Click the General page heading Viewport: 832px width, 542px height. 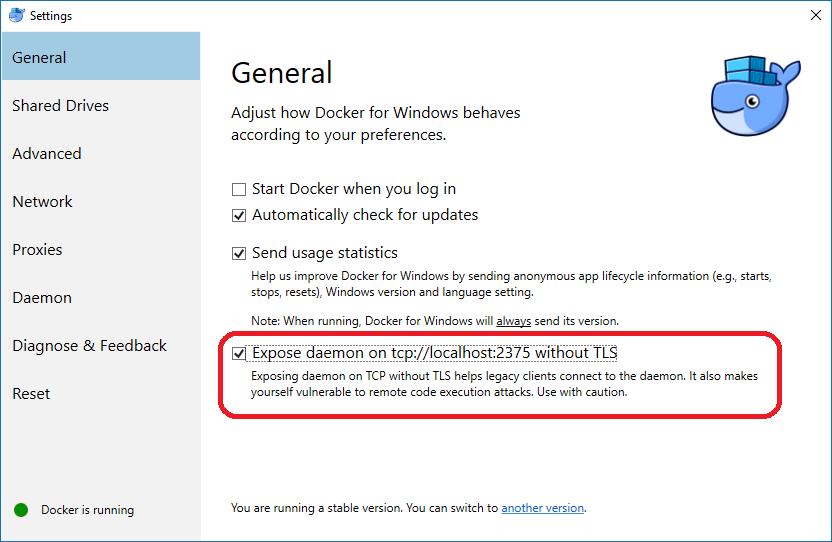point(282,73)
